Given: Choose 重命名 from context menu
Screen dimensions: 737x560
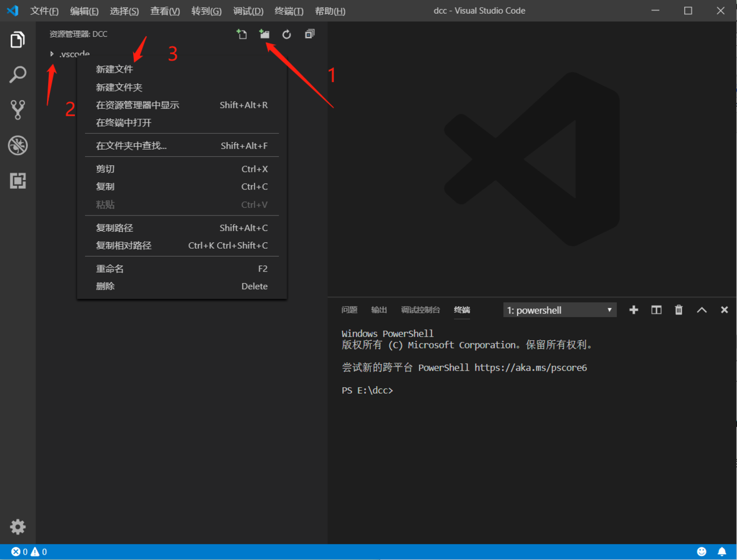Looking at the screenshot, I should pos(182,269).
